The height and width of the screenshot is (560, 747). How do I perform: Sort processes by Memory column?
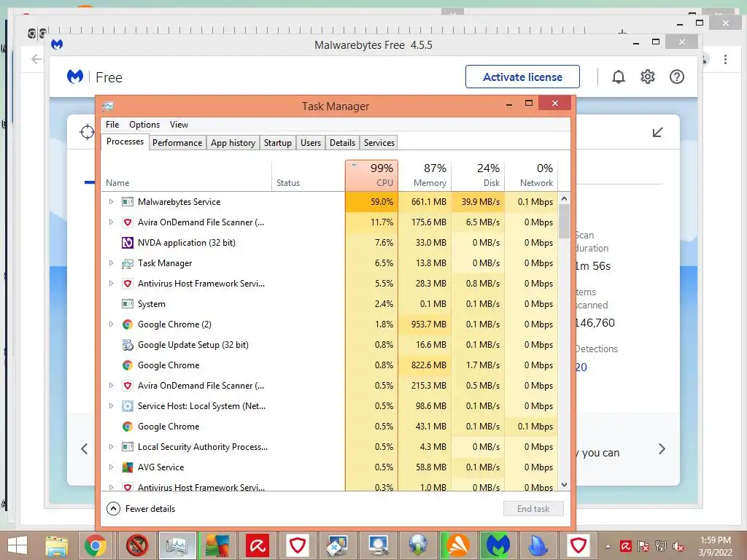425,176
